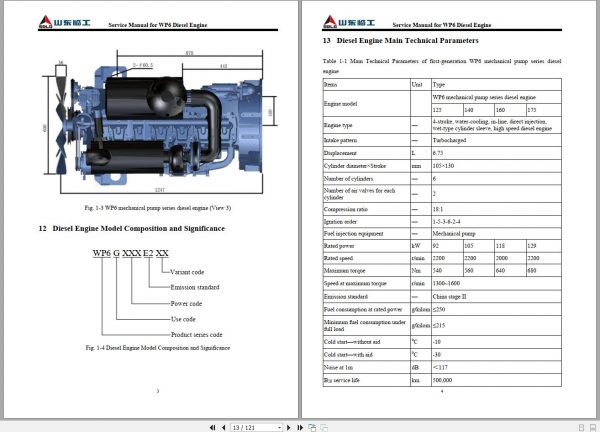The height and width of the screenshot is (432, 600).
Task: Click the WP6 engine illustration
Action: [x=159, y=122]
